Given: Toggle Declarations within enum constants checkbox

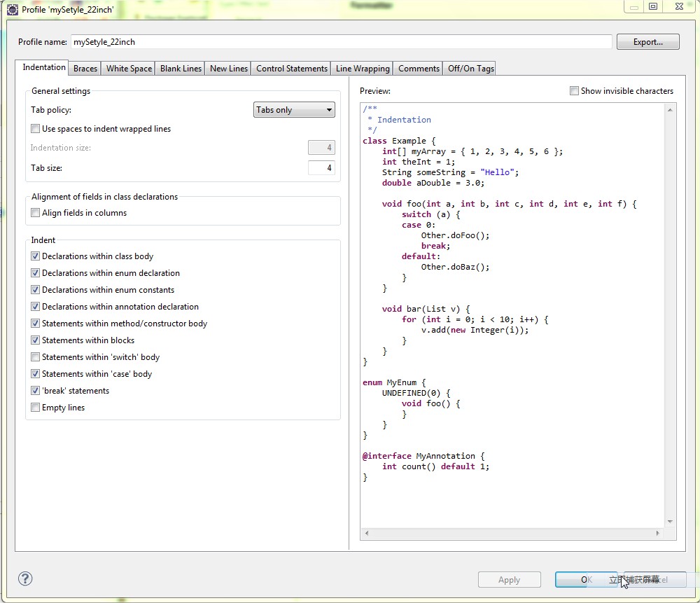Looking at the screenshot, I should [x=35, y=290].
